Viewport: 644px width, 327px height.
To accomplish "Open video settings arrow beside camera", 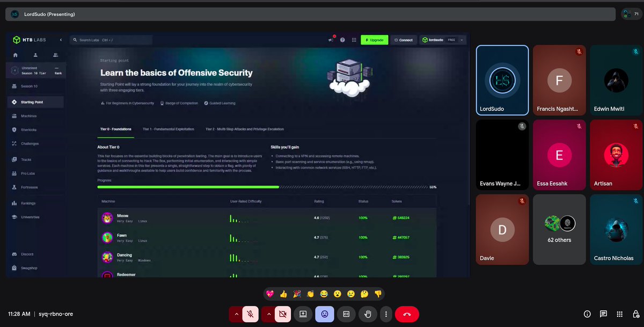I will (268, 314).
